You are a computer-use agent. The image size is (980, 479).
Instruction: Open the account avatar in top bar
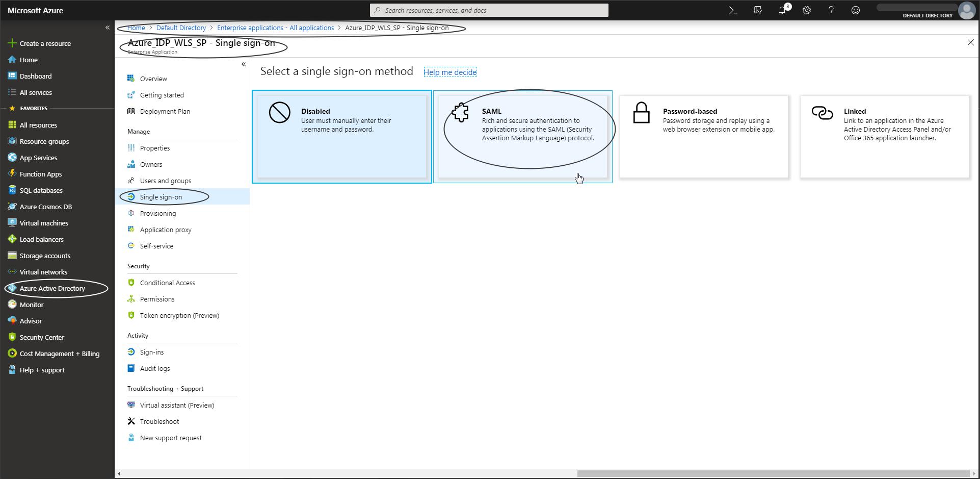967,10
